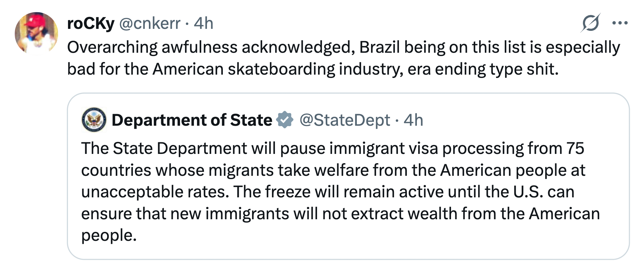Visit the @cnkerr handle link

(150, 24)
